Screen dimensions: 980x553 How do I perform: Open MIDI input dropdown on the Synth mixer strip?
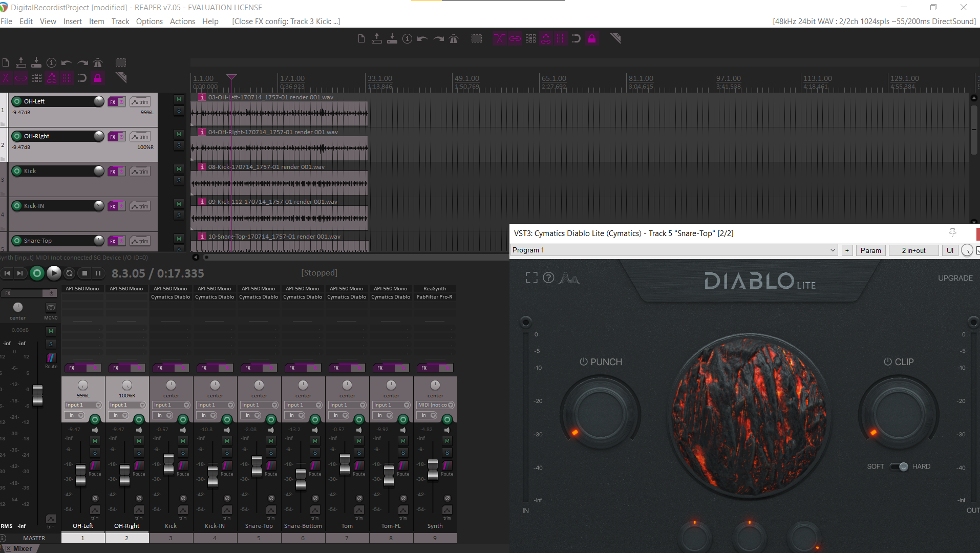(435, 405)
